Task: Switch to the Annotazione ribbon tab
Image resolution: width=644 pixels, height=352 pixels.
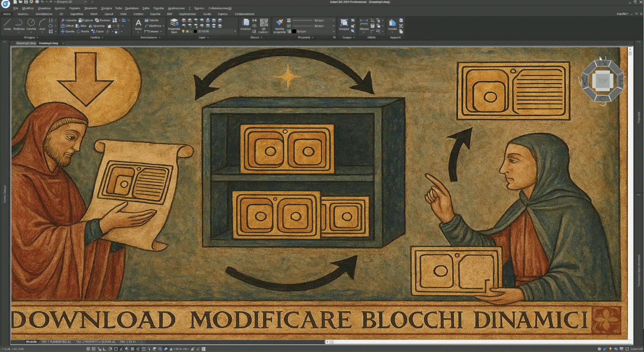Action: click(x=44, y=14)
